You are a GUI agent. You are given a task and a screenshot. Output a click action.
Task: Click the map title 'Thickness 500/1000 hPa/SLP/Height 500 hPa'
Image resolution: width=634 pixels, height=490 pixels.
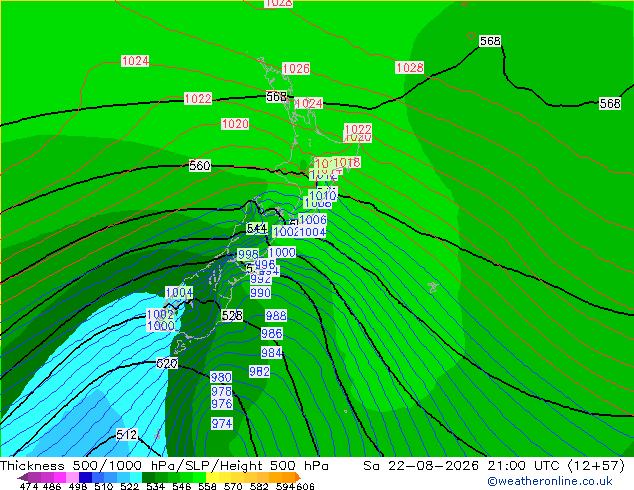click(164, 466)
